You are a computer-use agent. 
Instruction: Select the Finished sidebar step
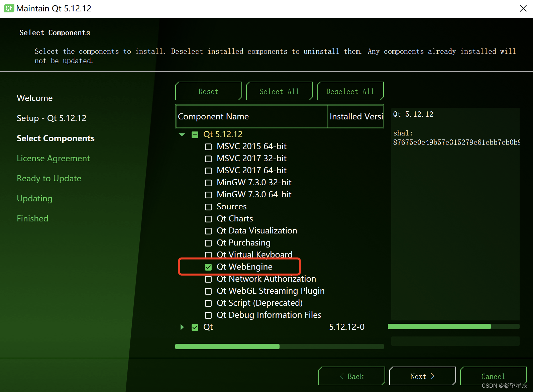(x=32, y=218)
